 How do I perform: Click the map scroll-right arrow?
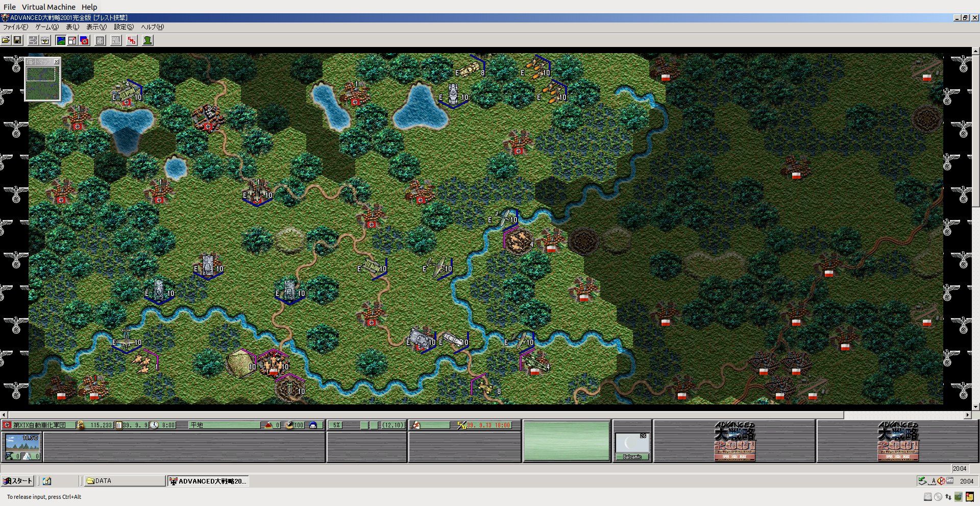pos(968,415)
